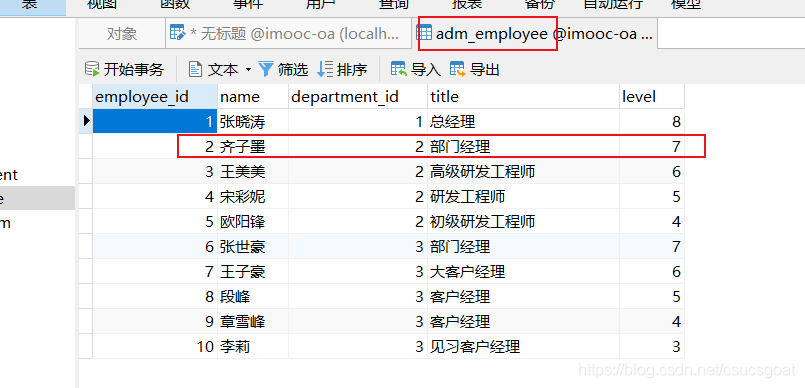Click department_id value 2 in 欧阳锋's row
The image size is (805, 388).
click(358, 222)
